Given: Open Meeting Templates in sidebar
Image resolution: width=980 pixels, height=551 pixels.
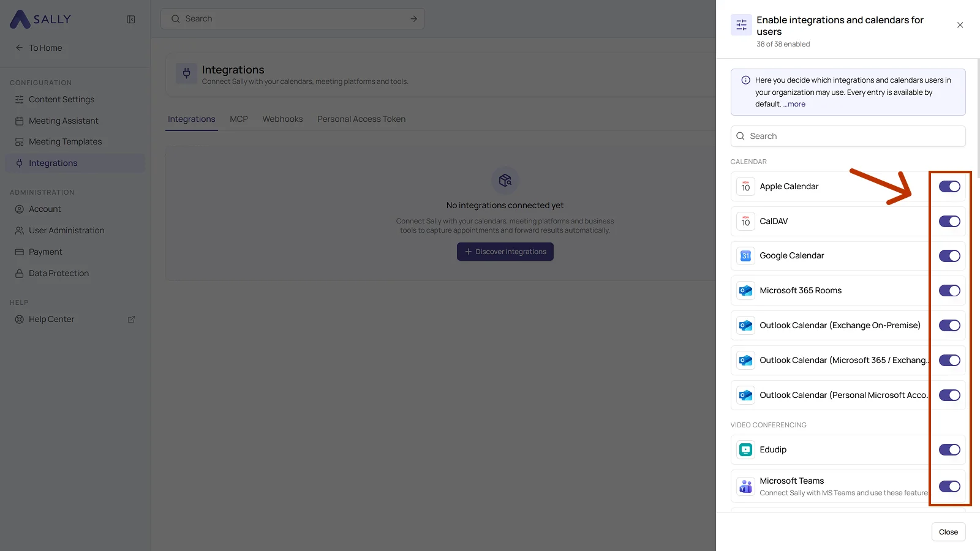Looking at the screenshot, I should [75, 141].
